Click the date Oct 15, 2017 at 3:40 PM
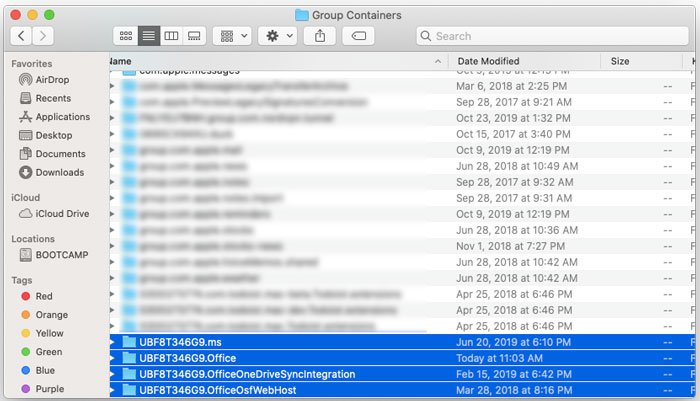The image size is (700, 401). (x=513, y=134)
